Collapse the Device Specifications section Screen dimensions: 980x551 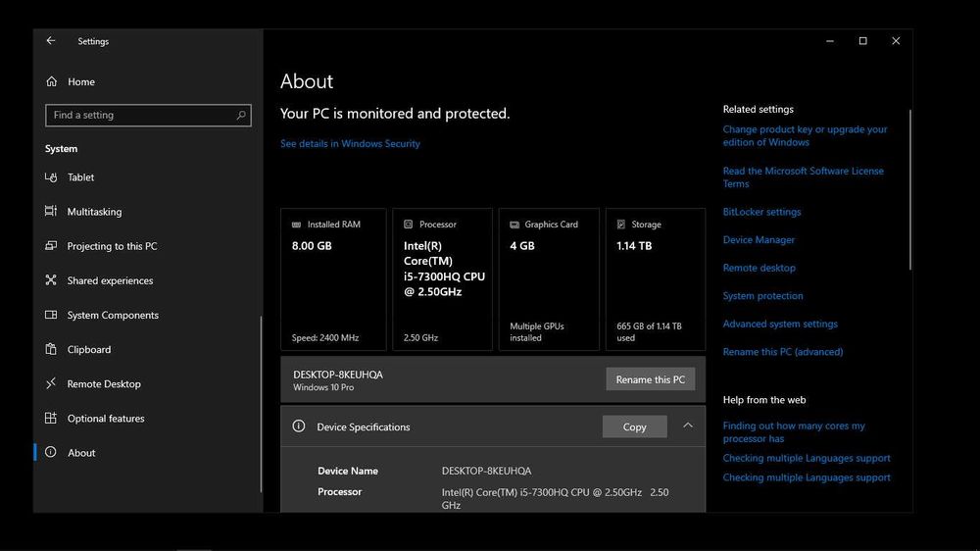pos(688,426)
